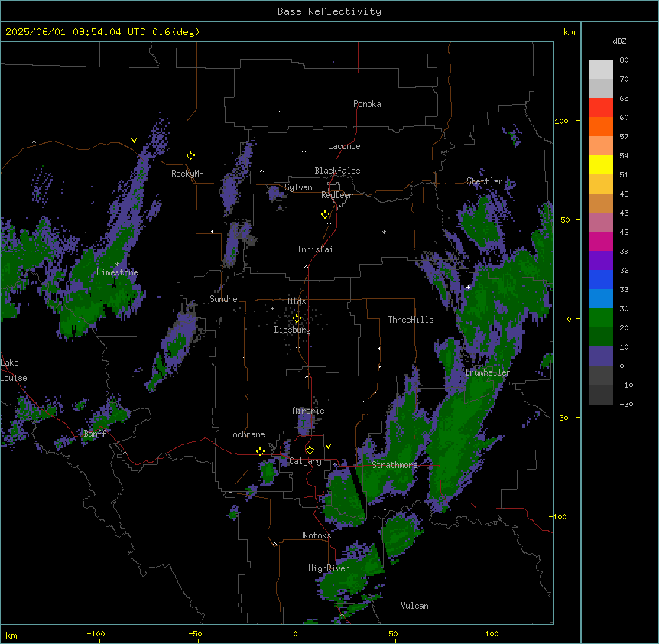This screenshot has height=644, width=659.
Task: Click the Sylvan label on the map
Action: click(298, 187)
